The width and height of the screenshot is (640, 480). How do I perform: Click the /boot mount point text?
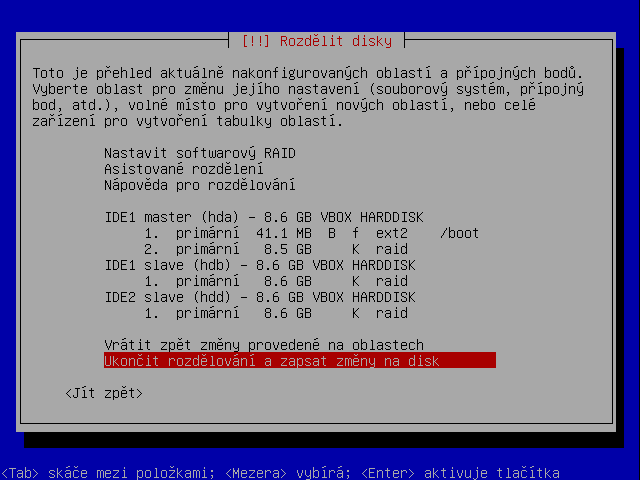click(x=460, y=233)
